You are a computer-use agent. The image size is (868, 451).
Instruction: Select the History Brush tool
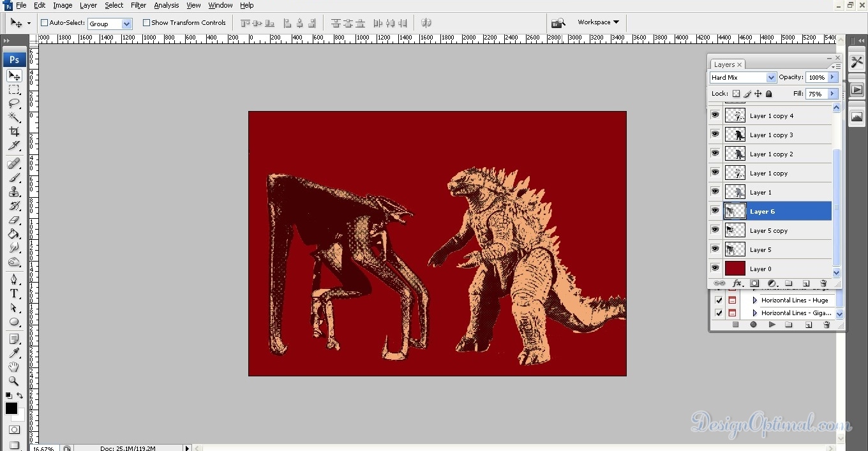tap(14, 205)
